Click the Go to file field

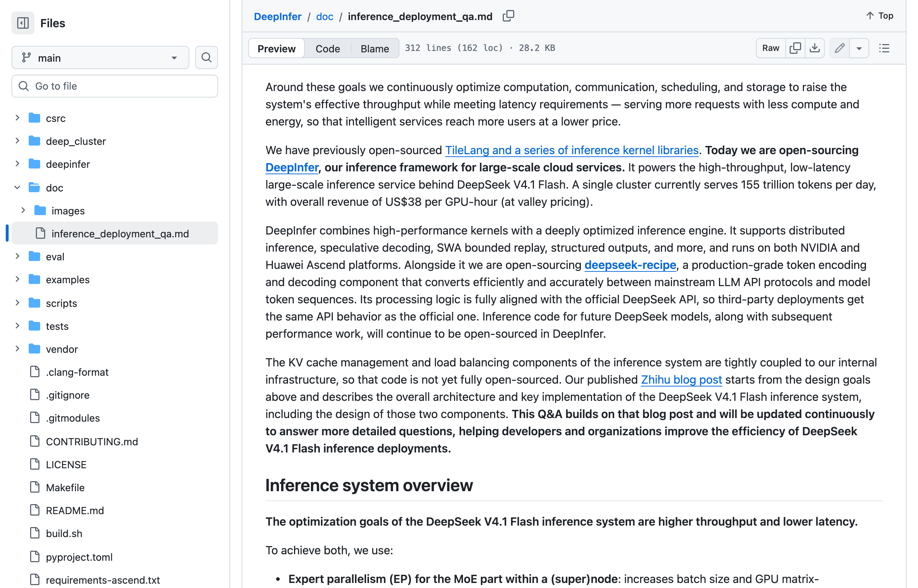pyautogui.click(x=114, y=86)
